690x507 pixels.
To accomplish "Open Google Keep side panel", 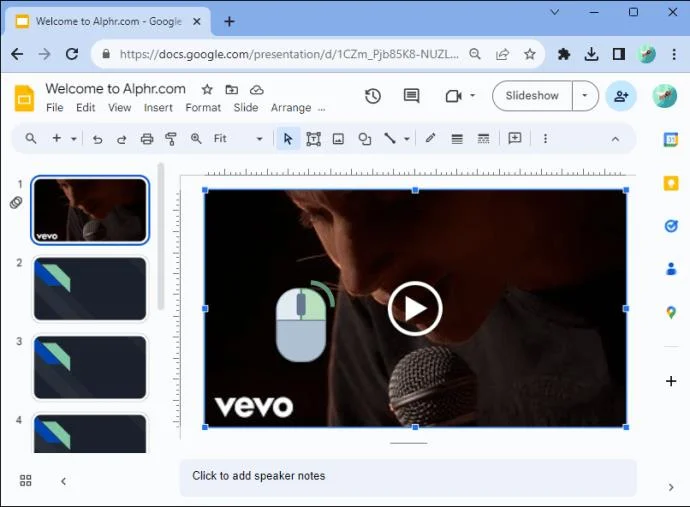I will [x=671, y=183].
